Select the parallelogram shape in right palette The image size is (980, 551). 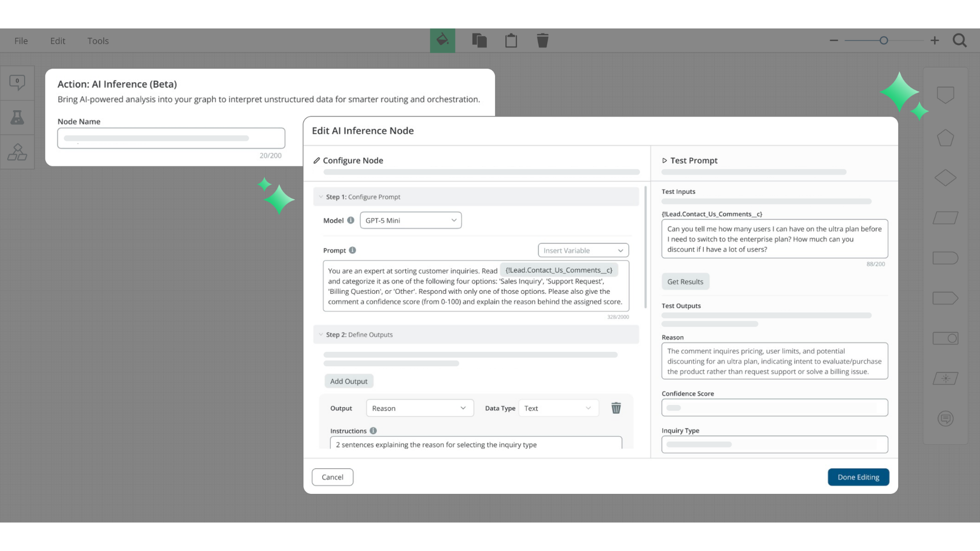coord(945,218)
